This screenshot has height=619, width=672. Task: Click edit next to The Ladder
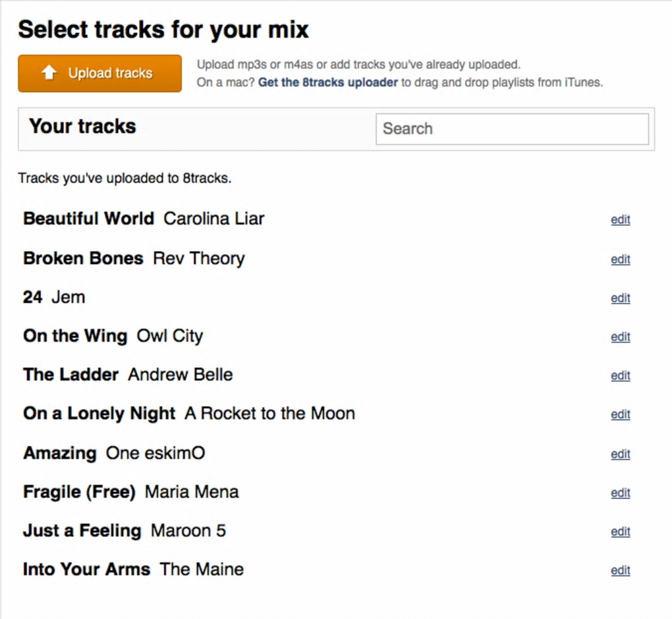click(620, 376)
